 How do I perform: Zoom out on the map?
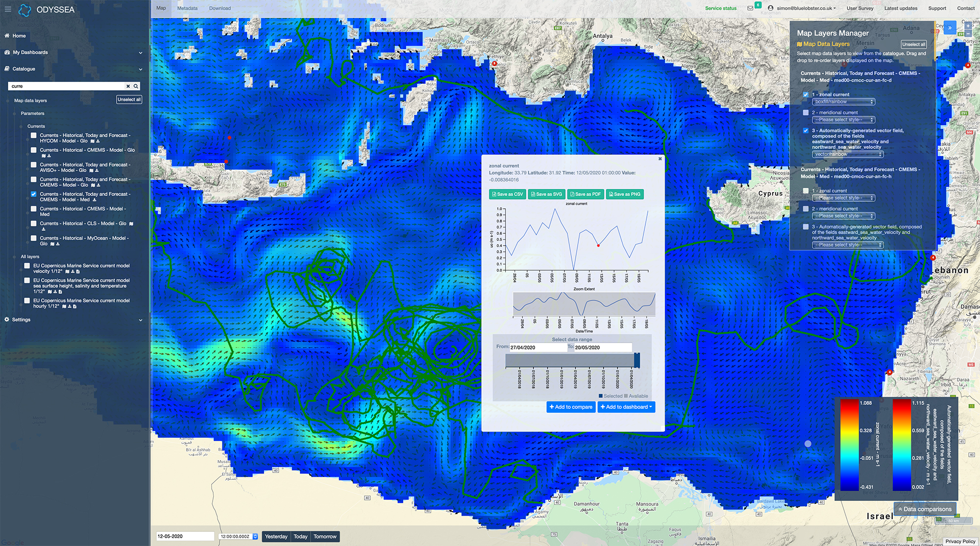click(x=968, y=34)
